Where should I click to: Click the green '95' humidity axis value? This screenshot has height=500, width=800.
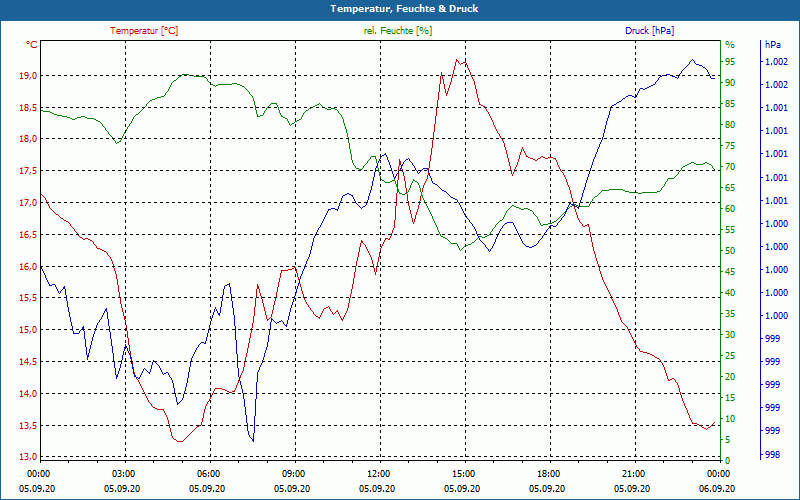730,62
